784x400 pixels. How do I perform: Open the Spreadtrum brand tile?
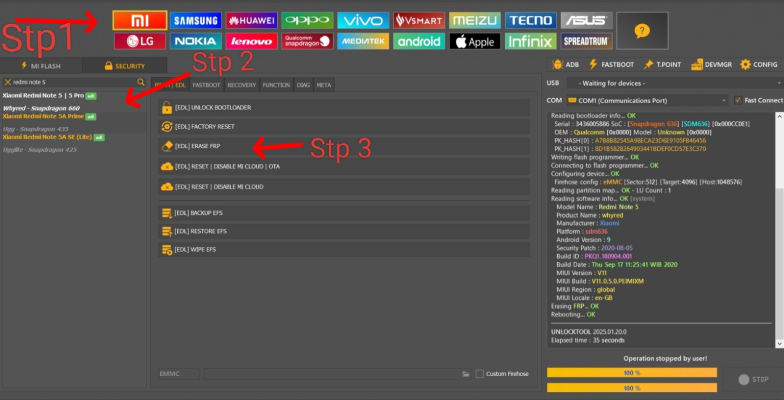(586, 41)
